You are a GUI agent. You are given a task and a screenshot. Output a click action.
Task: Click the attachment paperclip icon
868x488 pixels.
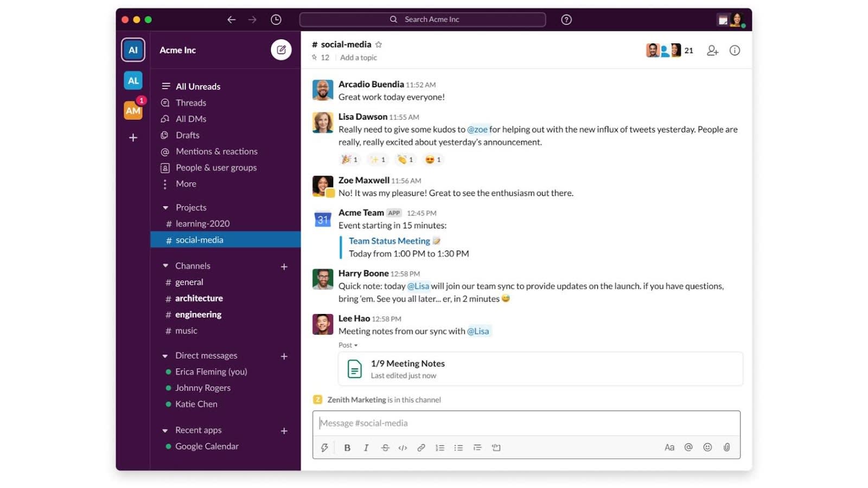pos(726,447)
